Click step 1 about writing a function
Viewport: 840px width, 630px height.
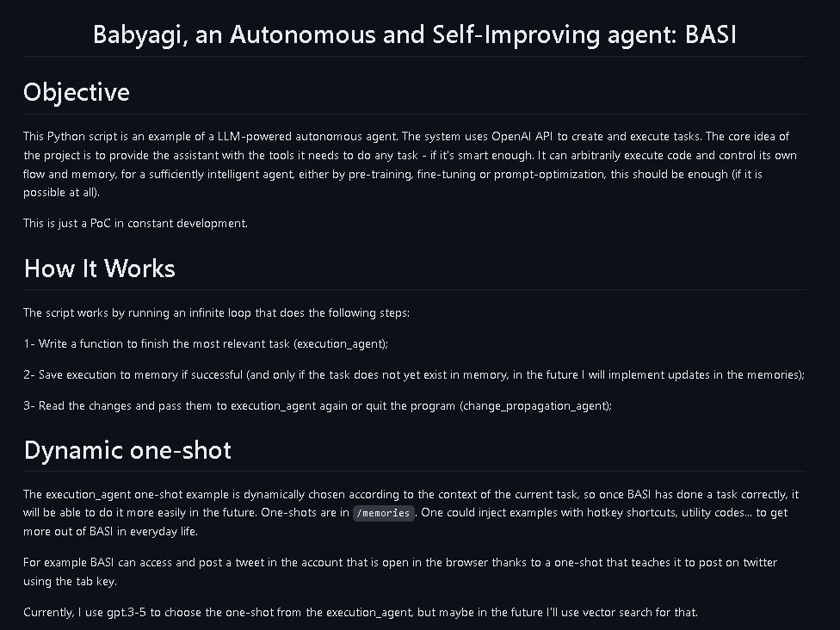coord(206,344)
